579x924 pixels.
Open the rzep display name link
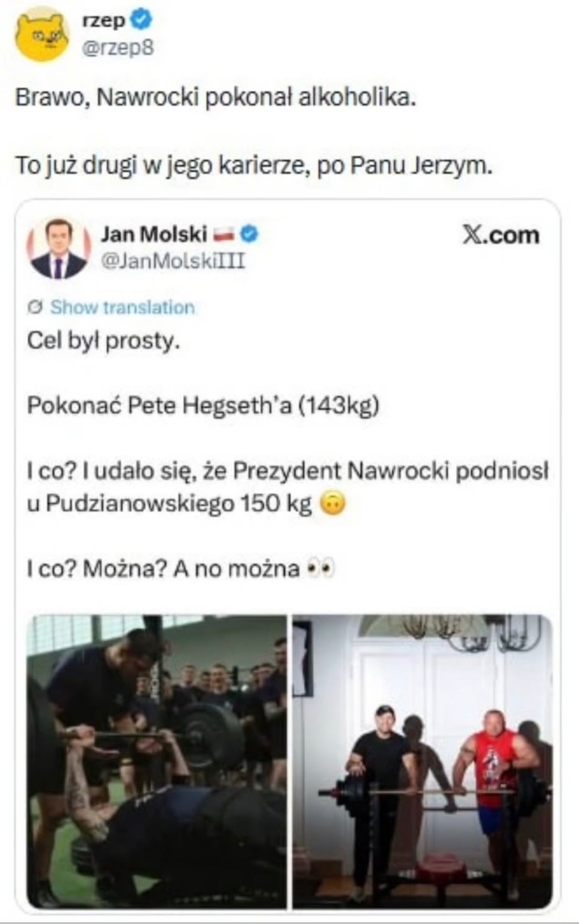102,20
